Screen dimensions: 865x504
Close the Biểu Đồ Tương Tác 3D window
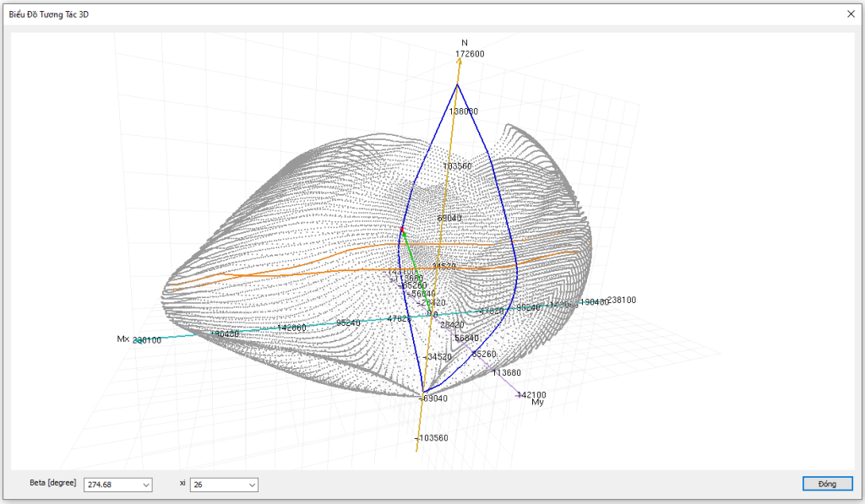pyautogui.click(x=851, y=14)
